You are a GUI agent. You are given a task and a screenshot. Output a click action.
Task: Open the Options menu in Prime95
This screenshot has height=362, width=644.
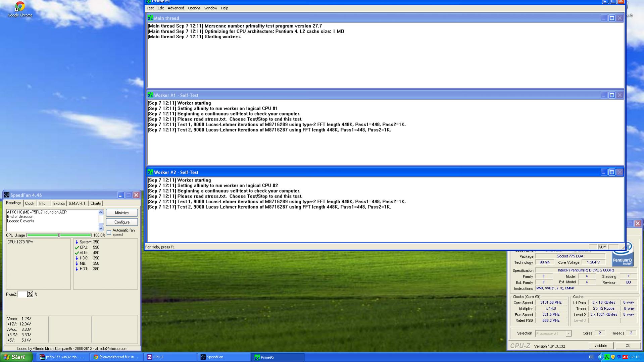(194, 8)
